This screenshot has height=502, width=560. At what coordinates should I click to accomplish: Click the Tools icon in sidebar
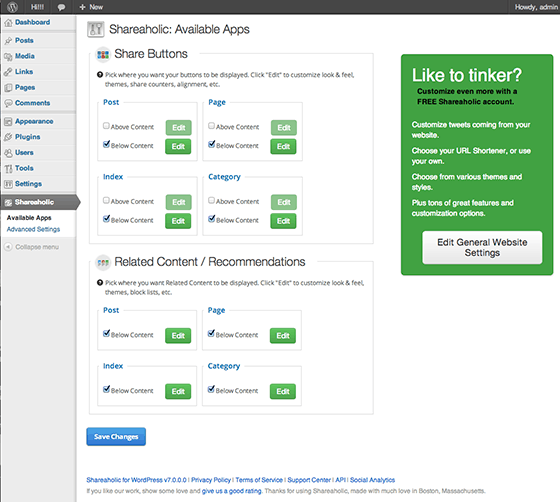[x=8, y=169]
